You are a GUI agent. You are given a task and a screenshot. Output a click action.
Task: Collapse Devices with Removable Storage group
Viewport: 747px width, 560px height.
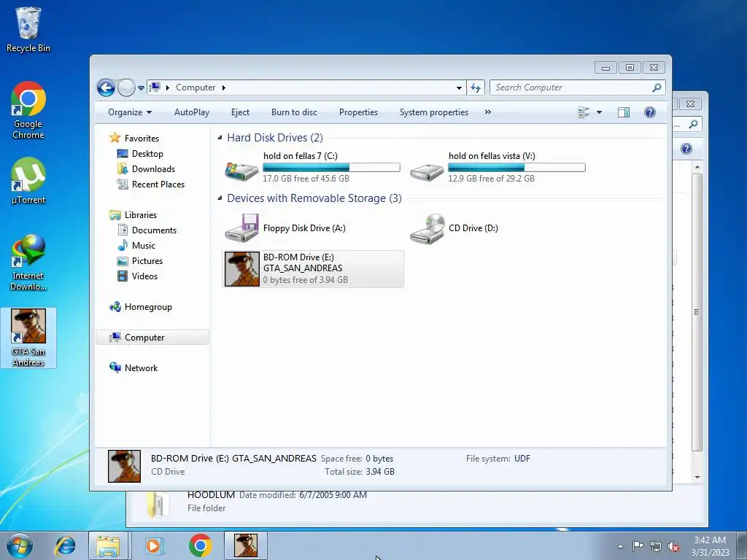tap(220, 198)
